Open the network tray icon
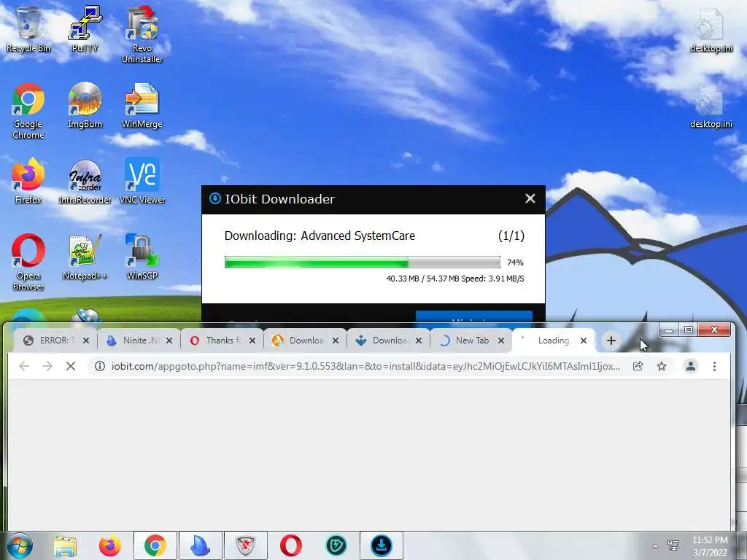The image size is (747, 560). [673, 545]
